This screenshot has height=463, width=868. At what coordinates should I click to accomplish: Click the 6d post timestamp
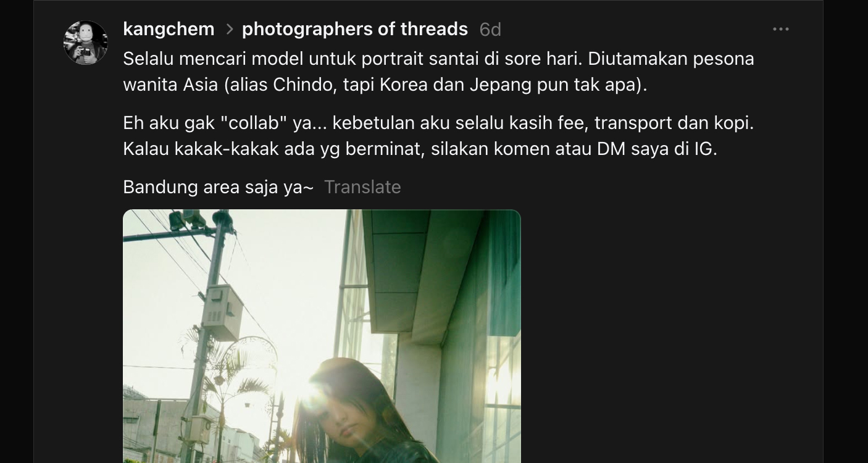coord(490,29)
